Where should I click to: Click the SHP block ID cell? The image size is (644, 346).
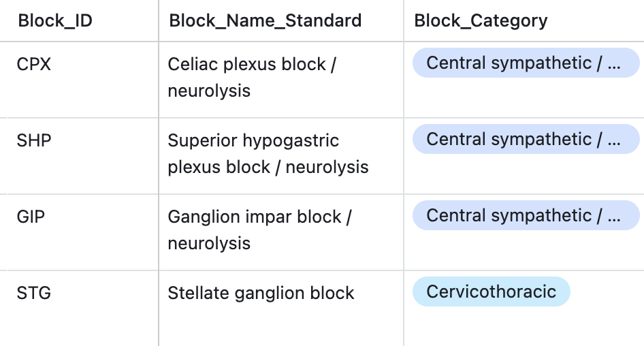[34, 140]
